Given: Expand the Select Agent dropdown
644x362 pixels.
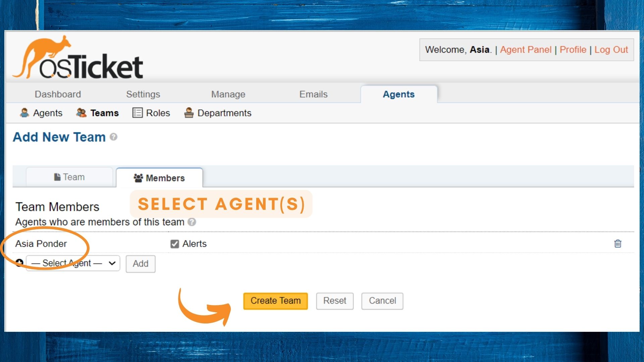Looking at the screenshot, I should coord(73,263).
